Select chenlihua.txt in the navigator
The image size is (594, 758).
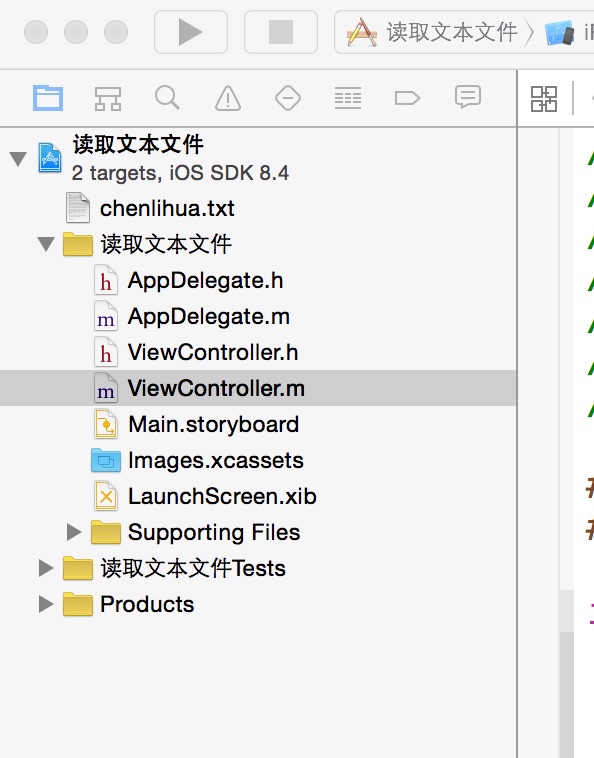(167, 208)
